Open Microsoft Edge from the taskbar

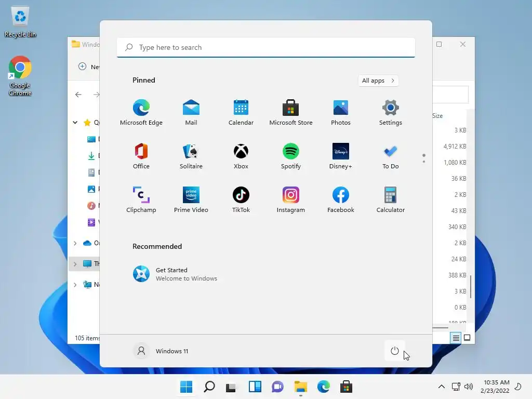pos(323,387)
